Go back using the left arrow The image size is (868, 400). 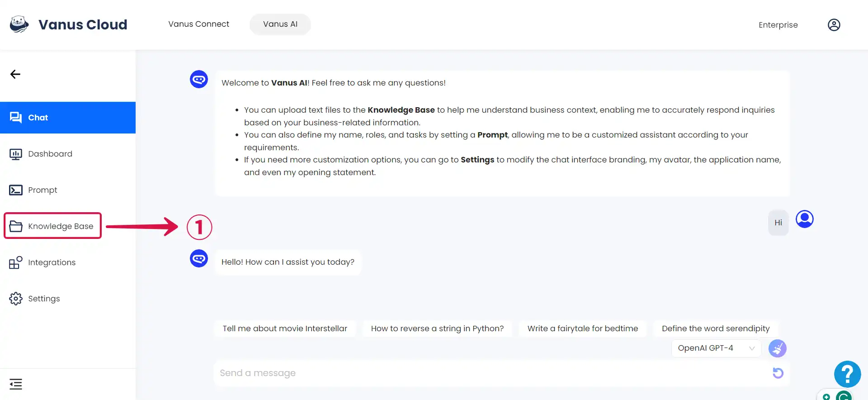15,74
